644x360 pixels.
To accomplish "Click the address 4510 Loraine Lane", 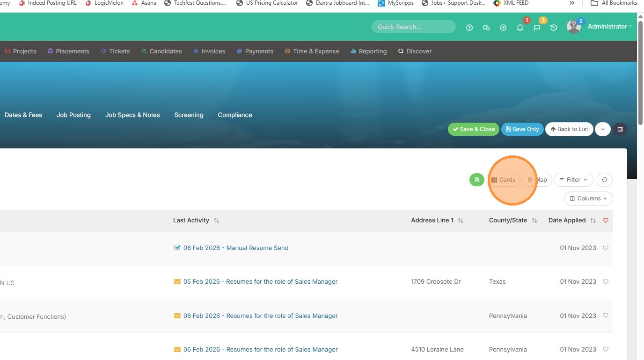I will (x=437, y=349).
